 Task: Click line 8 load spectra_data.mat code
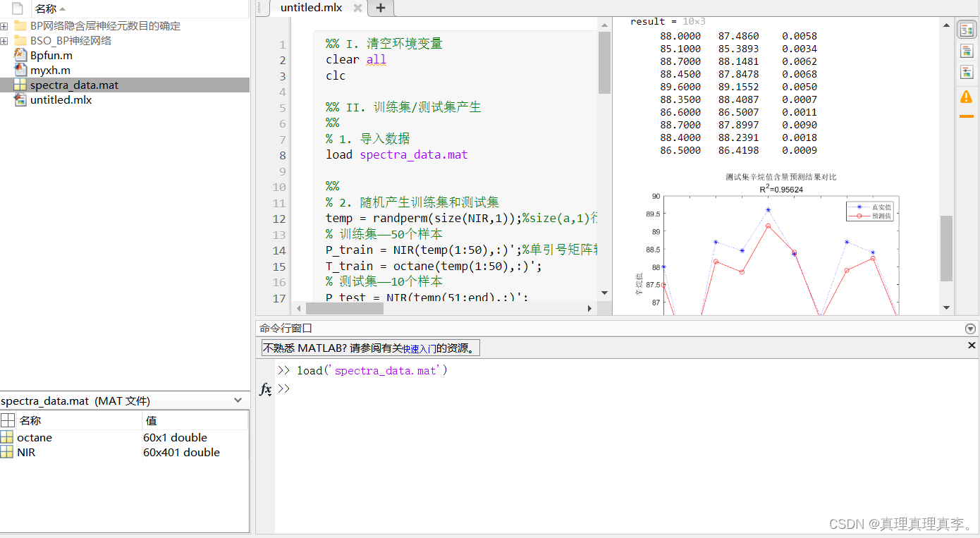coord(397,154)
